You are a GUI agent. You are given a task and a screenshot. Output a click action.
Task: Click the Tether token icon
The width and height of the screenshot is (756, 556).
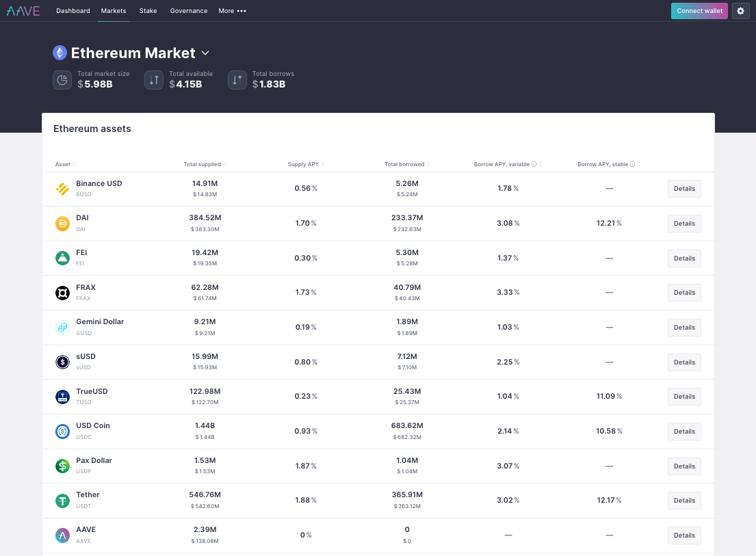(62, 501)
